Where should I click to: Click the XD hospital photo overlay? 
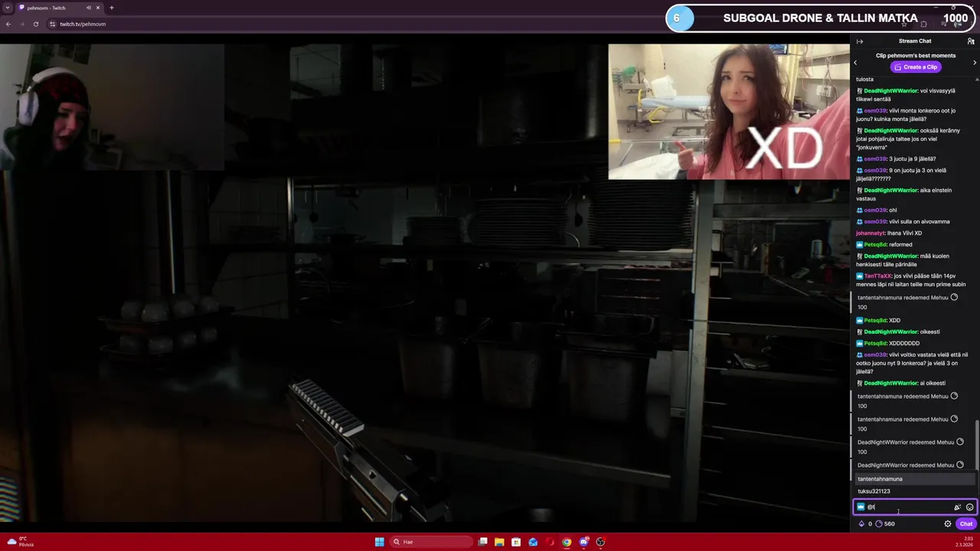click(729, 112)
